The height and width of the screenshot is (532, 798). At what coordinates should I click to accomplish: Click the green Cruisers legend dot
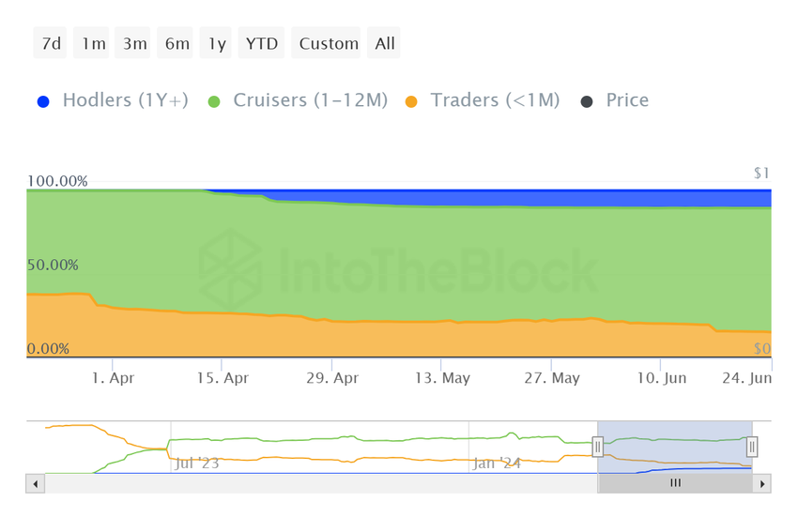coord(214,101)
